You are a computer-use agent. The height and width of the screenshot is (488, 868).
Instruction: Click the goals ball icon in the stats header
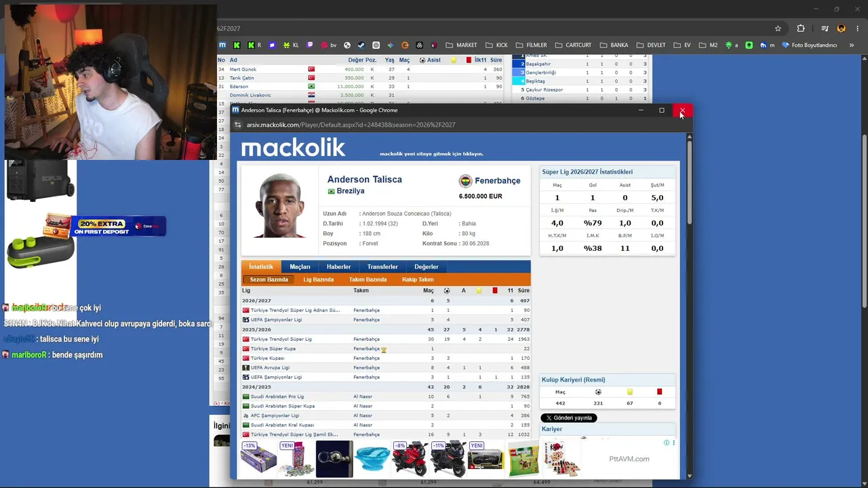(447, 291)
